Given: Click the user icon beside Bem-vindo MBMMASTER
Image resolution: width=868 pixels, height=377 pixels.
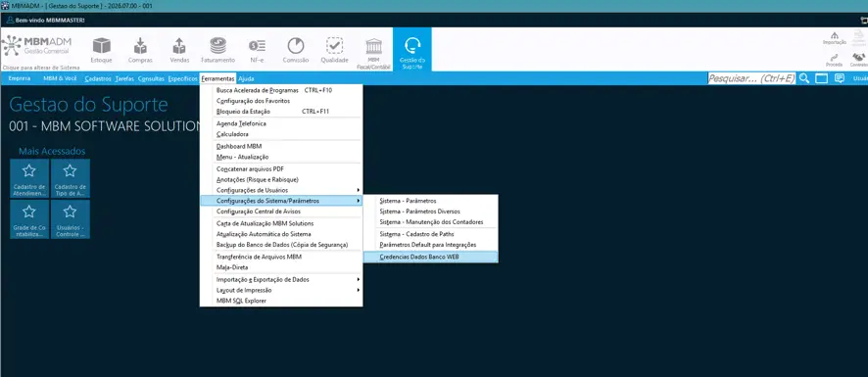Looking at the screenshot, I should point(10,20).
